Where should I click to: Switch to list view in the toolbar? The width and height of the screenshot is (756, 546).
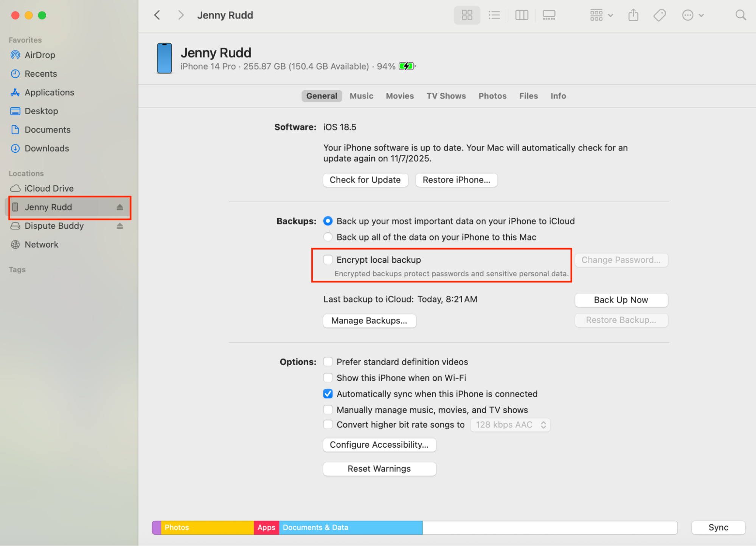494,15
